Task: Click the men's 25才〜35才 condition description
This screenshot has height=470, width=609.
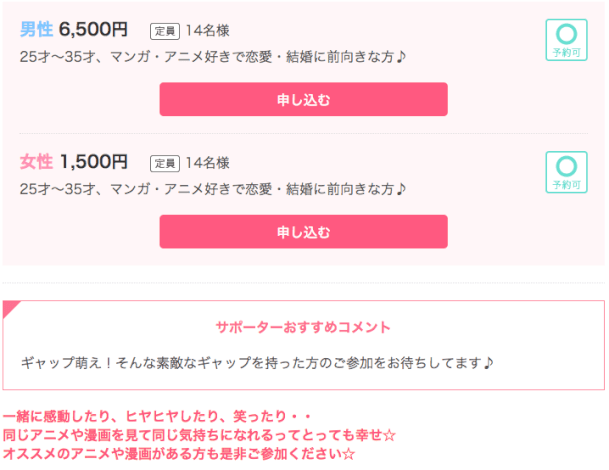Action: click(x=213, y=57)
